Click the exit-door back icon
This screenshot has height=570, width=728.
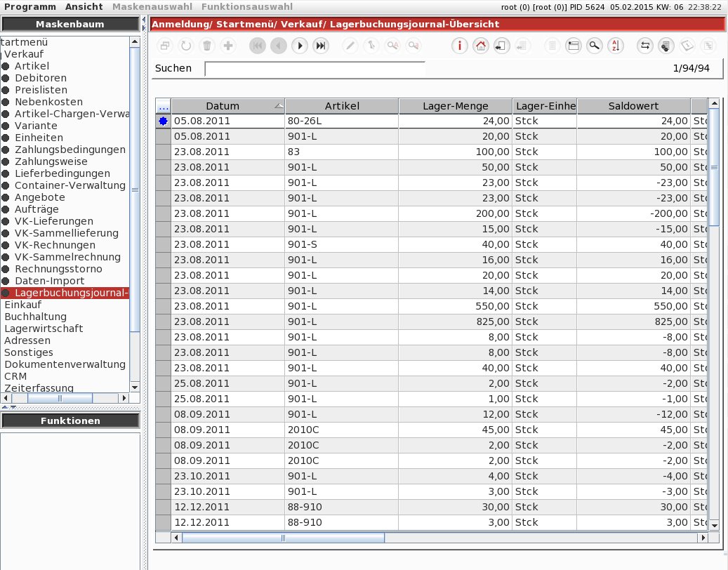(501, 46)
